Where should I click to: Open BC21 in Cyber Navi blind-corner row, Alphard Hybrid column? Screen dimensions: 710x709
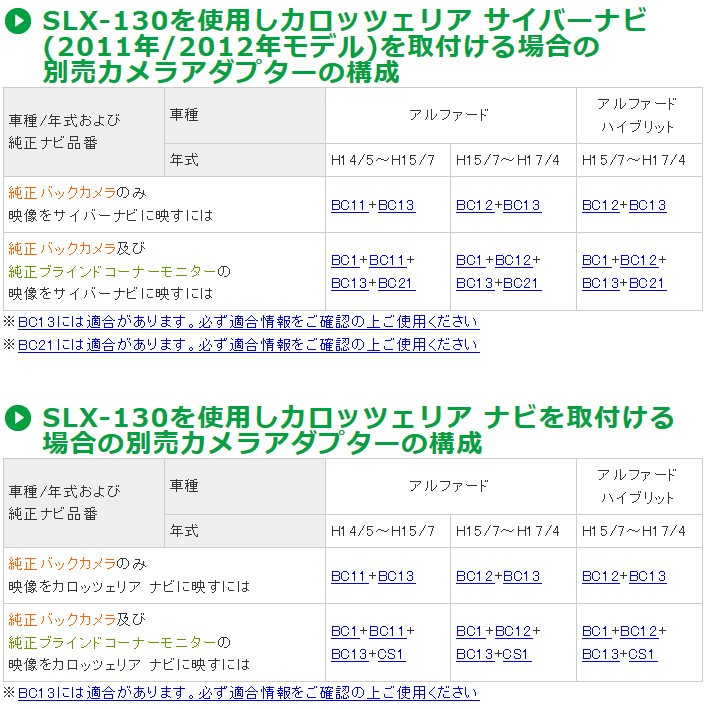648,283
